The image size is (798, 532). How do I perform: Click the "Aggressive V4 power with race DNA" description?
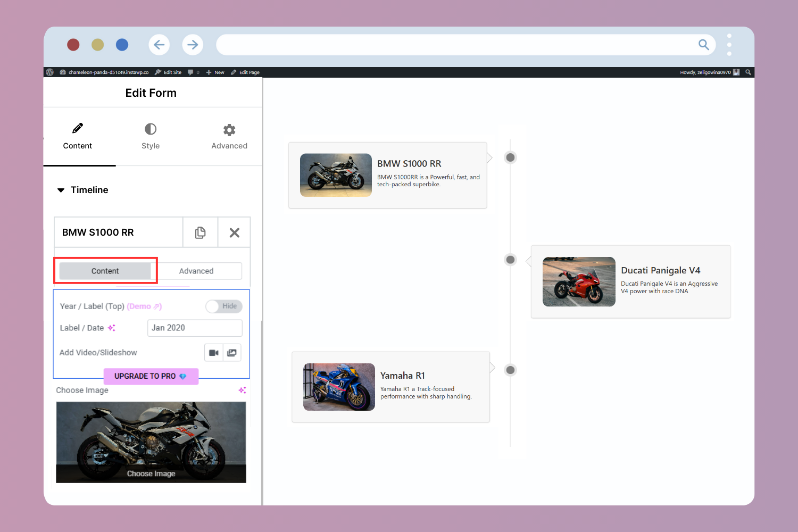point(669,287)
